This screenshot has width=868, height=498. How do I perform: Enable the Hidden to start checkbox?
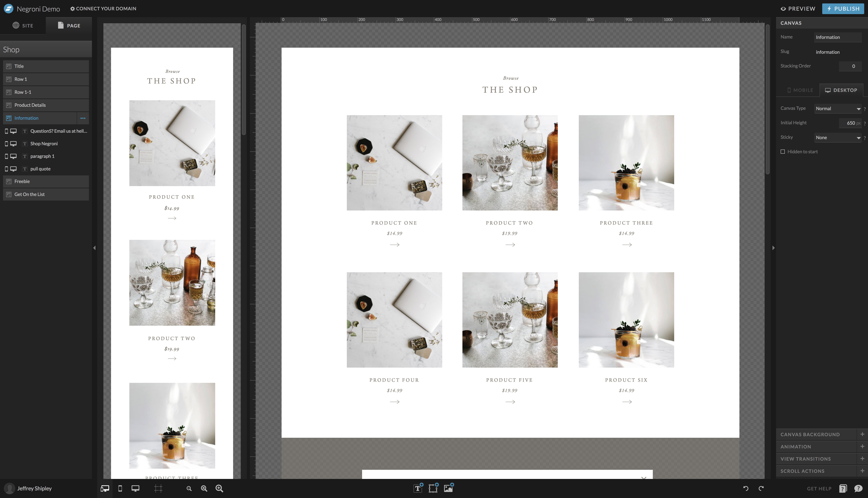[x=783, y=152]
